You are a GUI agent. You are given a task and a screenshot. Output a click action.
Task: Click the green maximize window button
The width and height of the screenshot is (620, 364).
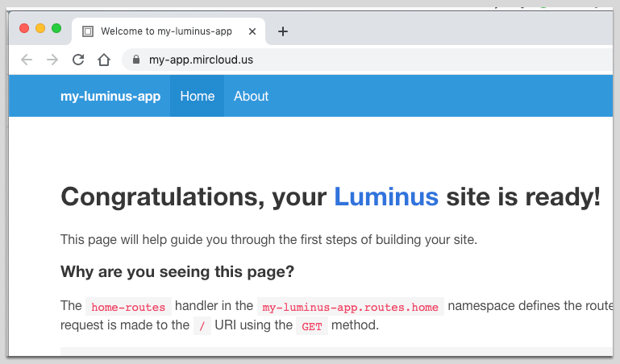point(56,28)
